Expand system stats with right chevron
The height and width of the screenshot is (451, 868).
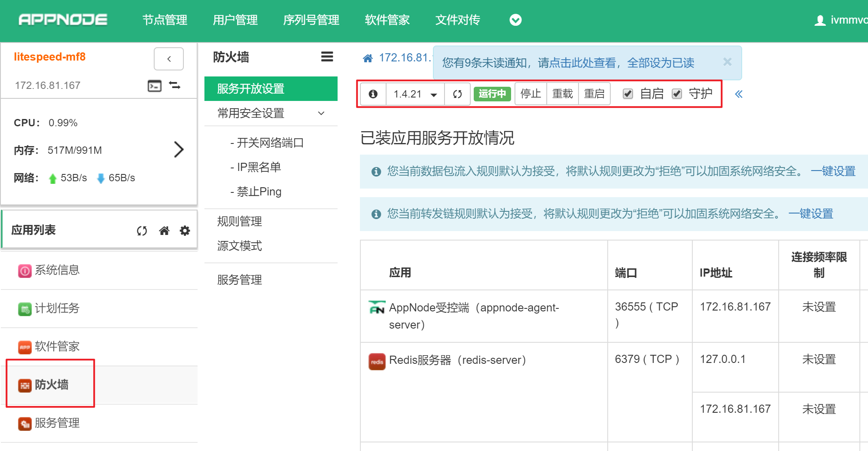tap(179, 149)
